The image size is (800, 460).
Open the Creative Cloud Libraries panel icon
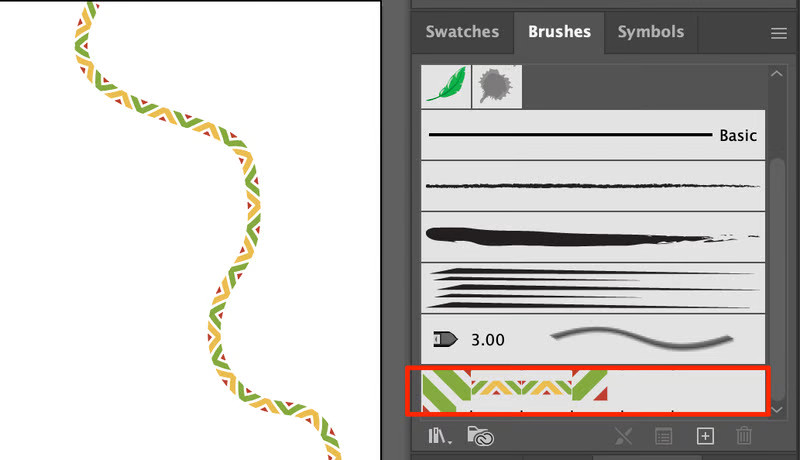[x=480, y=436]
